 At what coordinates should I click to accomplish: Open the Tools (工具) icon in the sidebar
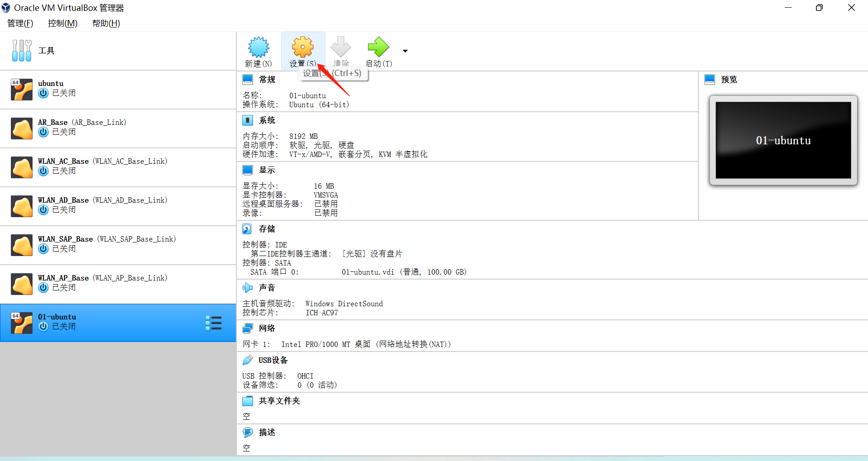22,50
